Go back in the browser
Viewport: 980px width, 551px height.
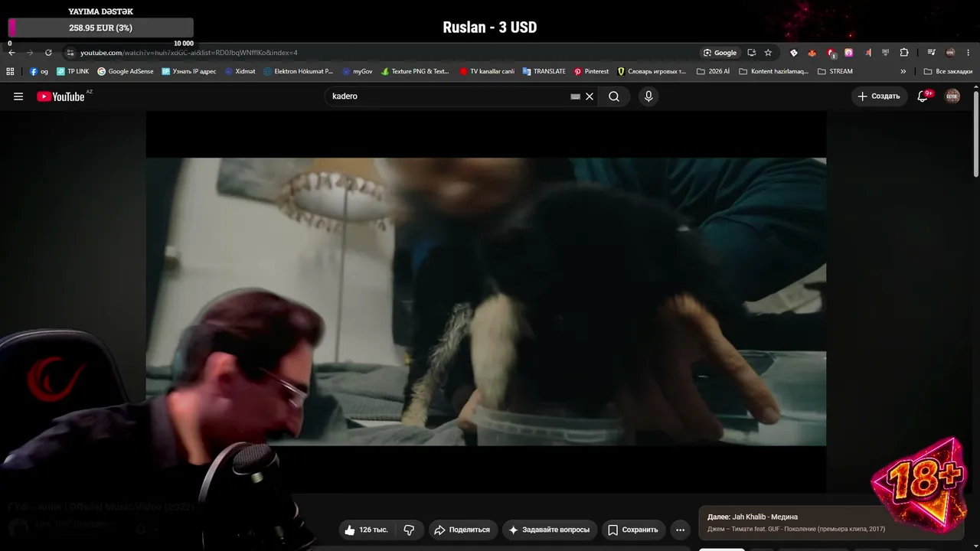11,53
